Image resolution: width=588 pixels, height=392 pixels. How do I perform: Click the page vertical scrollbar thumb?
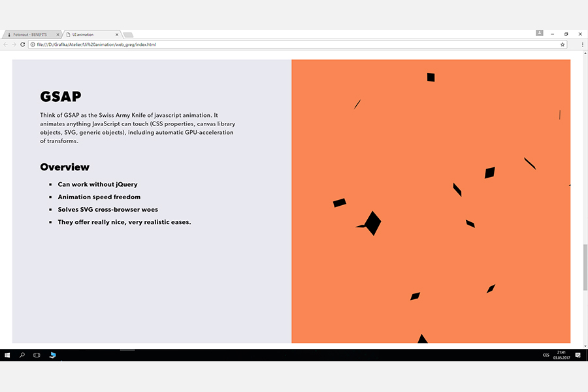585,267
